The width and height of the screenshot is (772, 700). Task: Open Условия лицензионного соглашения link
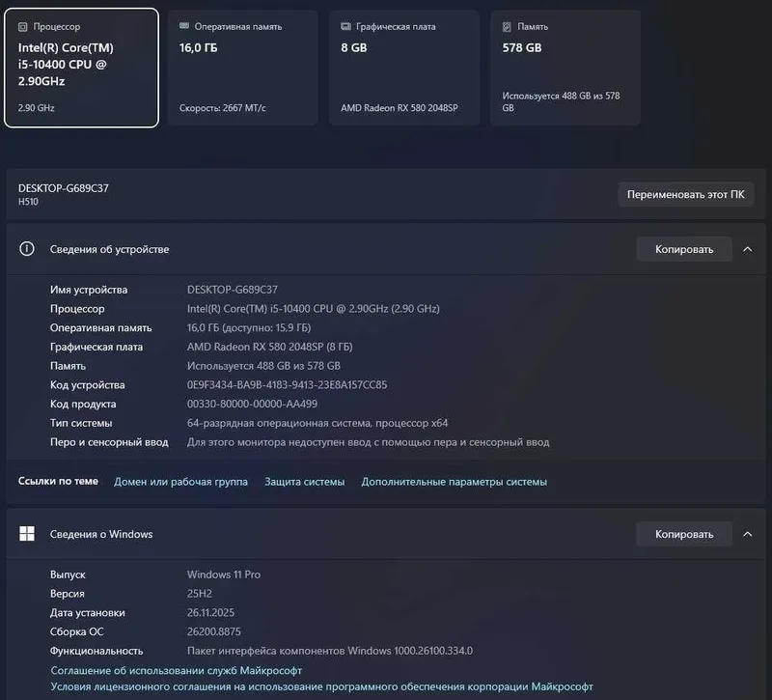coord(321,686)
